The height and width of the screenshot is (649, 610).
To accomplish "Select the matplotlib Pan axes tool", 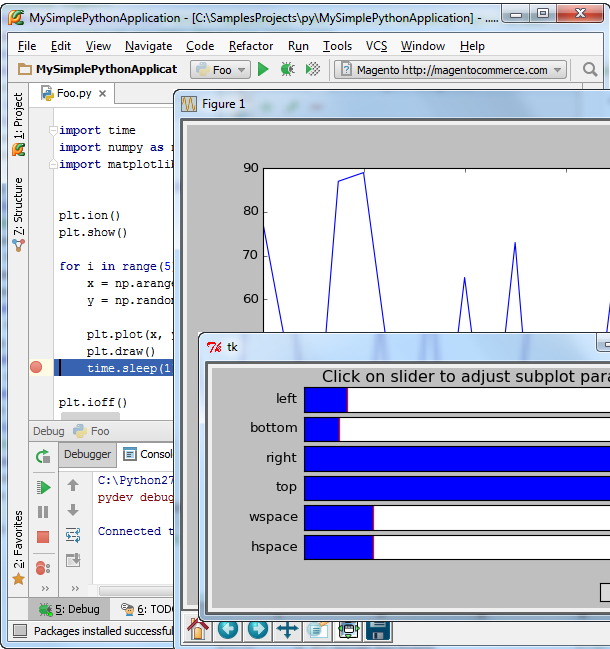I will (287, 629).
